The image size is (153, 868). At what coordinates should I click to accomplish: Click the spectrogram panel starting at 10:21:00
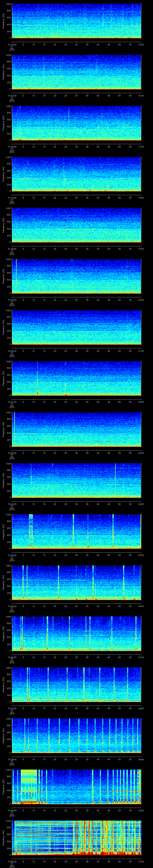[77, 378]
